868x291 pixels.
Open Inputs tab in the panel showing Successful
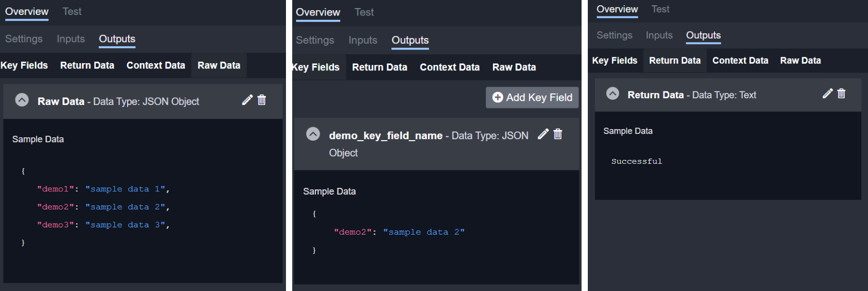tap(659, 36)
